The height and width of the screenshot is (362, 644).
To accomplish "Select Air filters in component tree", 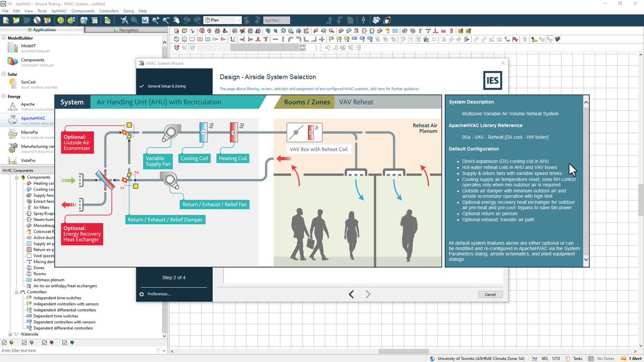I will (41, 207).
